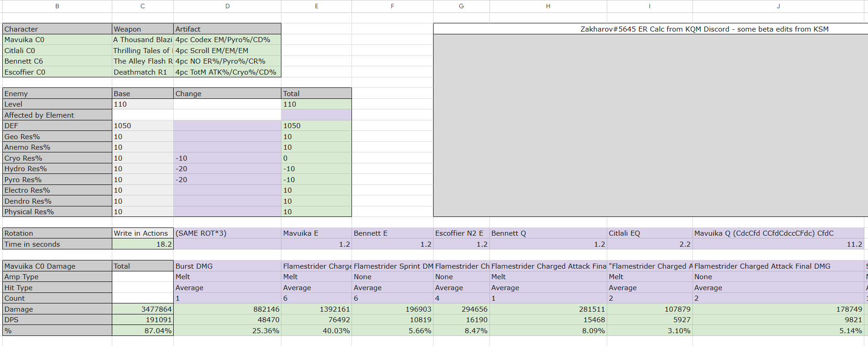Click the Anemo Res% row label
Screen dimensions: 868x346
click(x=57, y=147)
